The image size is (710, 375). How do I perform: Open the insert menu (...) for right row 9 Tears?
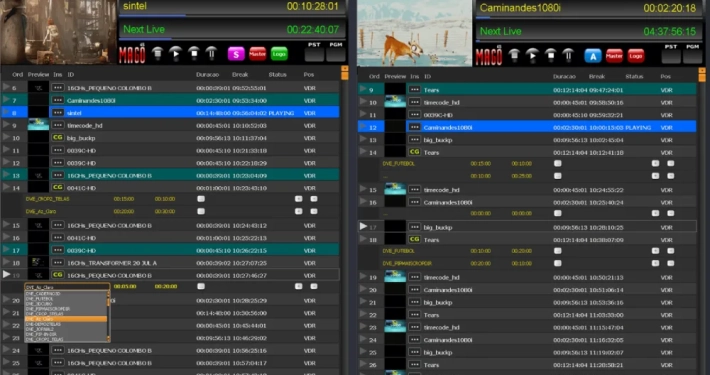414,90
